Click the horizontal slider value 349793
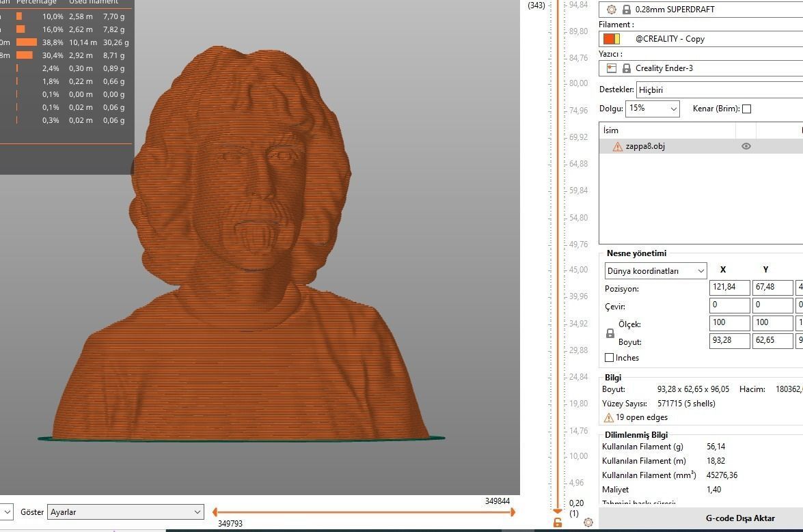This screenshot has height=532, width=803. click(230, 524)
